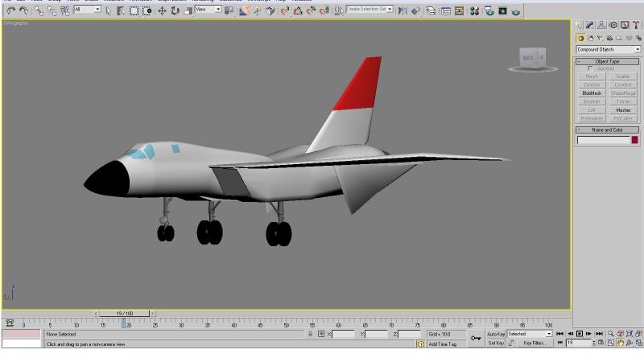The image size is (644, 362).
Task: Open the Compound Objects dropdown
Action: pos(609,49)
